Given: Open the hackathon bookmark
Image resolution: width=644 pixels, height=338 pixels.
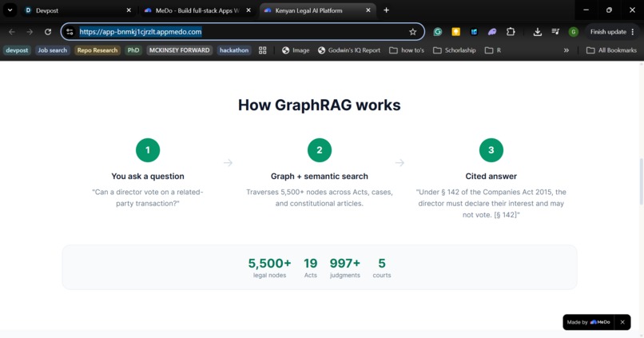Looking at the screenshot, I should [233, 50].
